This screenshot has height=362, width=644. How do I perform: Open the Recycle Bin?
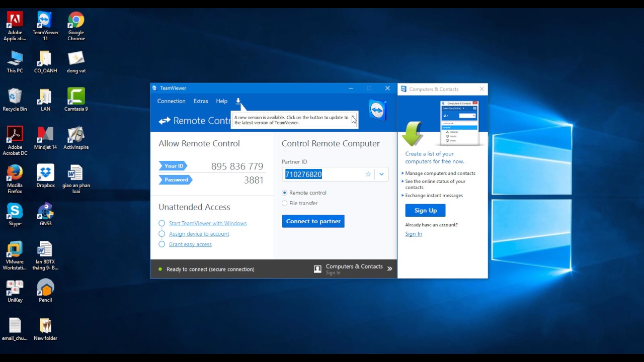(x=15, y=100)
